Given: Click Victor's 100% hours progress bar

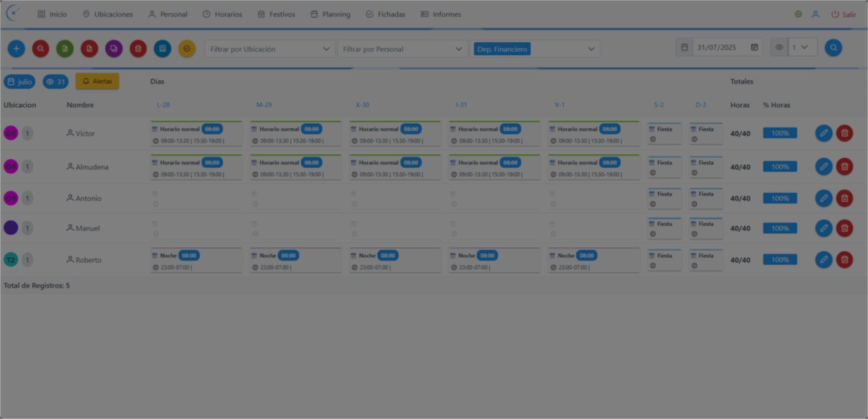Looking at the screenshot, I should (x=779, y=133).
